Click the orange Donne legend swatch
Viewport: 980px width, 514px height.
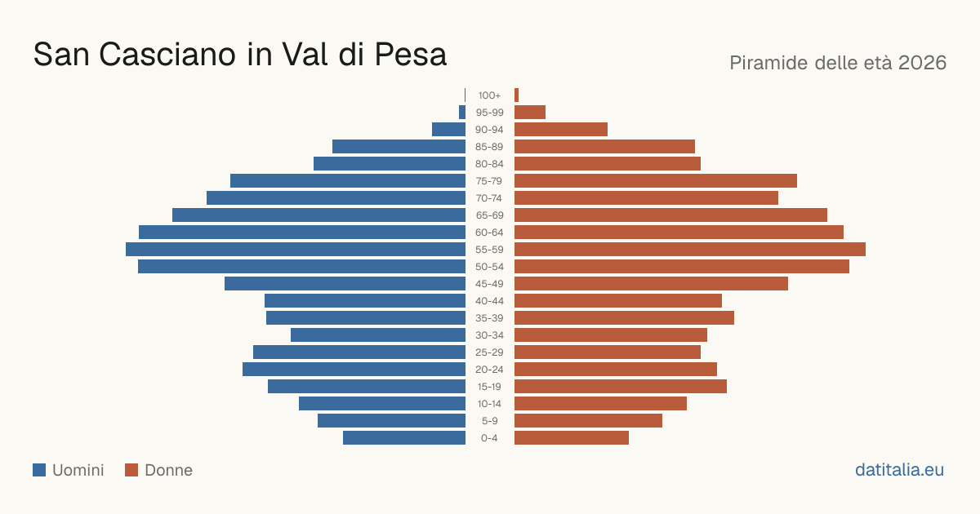click(131, 470)
